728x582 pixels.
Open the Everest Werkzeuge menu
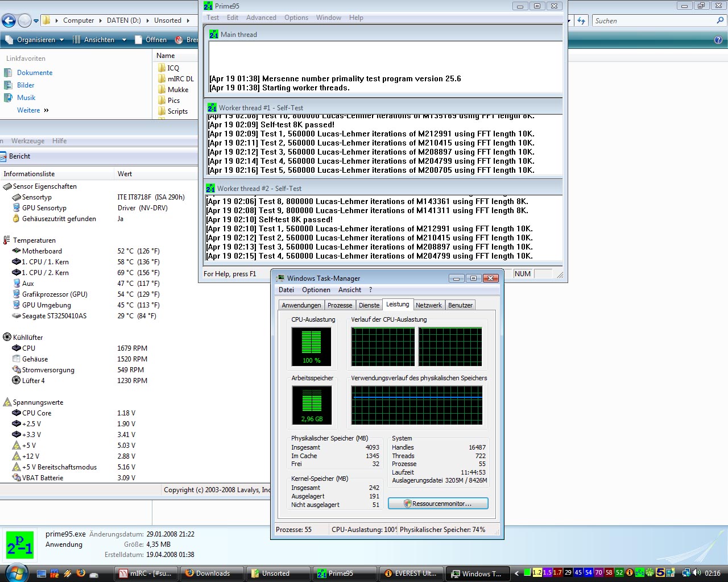[x=28, y=141]
